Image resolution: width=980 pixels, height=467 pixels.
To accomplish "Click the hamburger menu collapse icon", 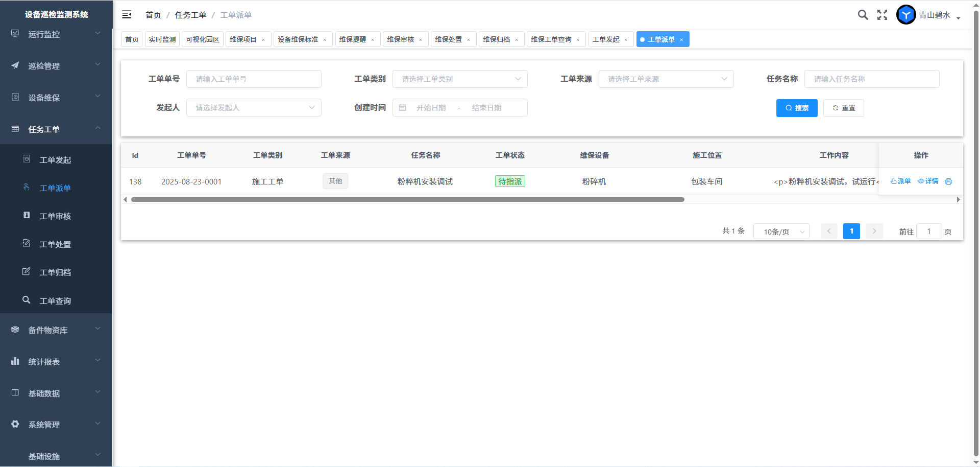I will pos(127,15).
